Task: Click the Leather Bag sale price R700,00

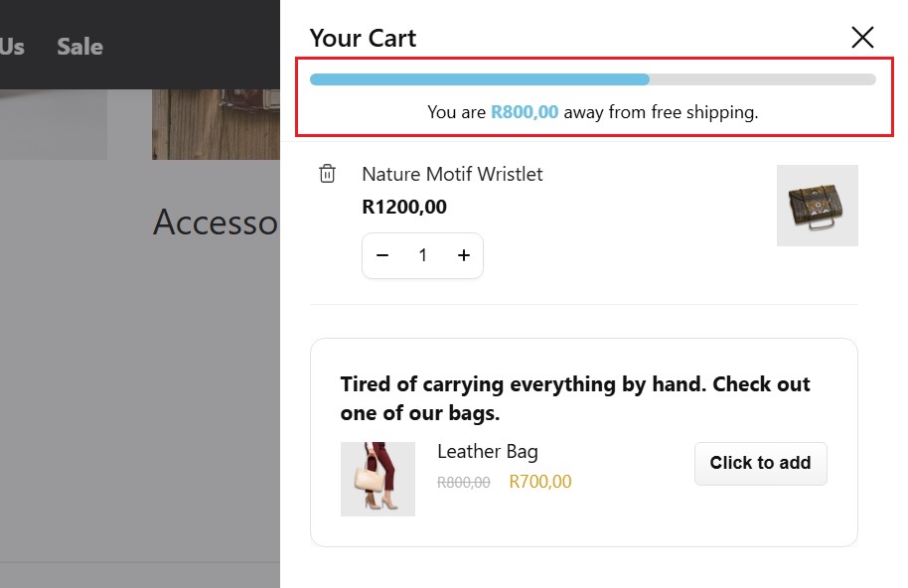Action: 540,483
